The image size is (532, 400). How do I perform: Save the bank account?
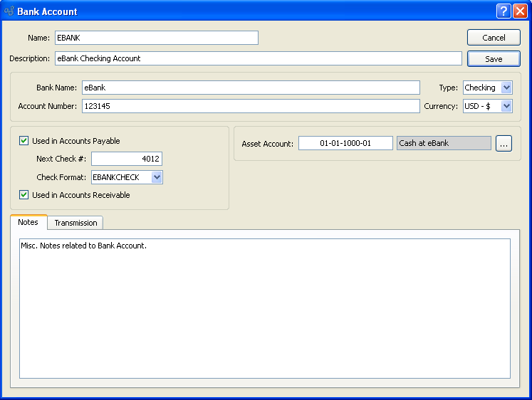494,58
